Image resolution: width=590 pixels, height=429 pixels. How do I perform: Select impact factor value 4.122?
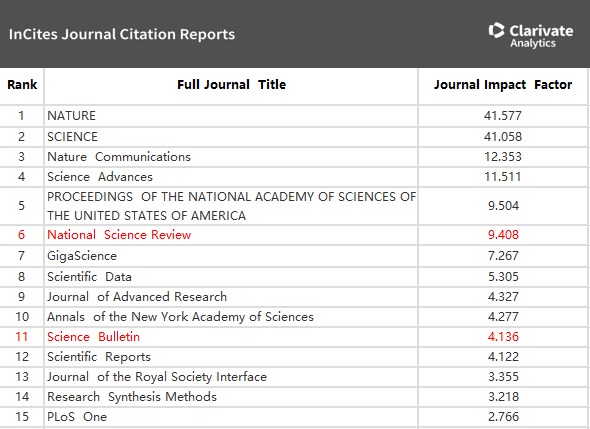(503, 356)
